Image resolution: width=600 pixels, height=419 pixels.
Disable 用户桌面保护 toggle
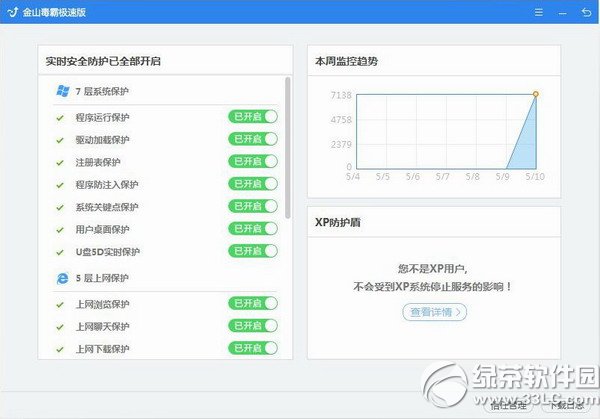coord(253,229)
